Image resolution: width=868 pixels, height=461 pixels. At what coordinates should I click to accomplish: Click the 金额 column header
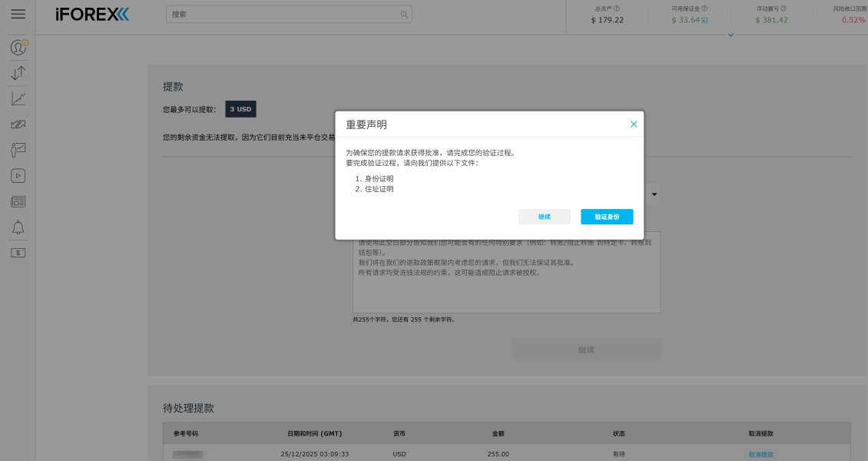(x=498, y=433)
